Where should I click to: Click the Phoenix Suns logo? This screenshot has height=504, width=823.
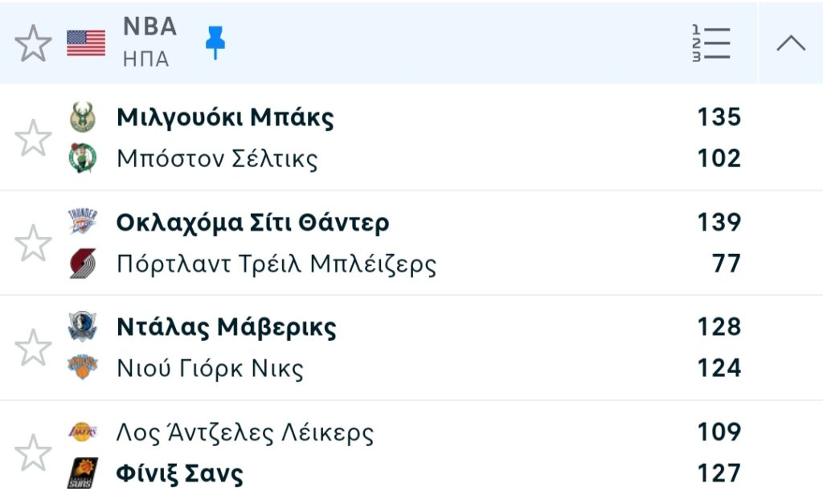coord(82,473)
